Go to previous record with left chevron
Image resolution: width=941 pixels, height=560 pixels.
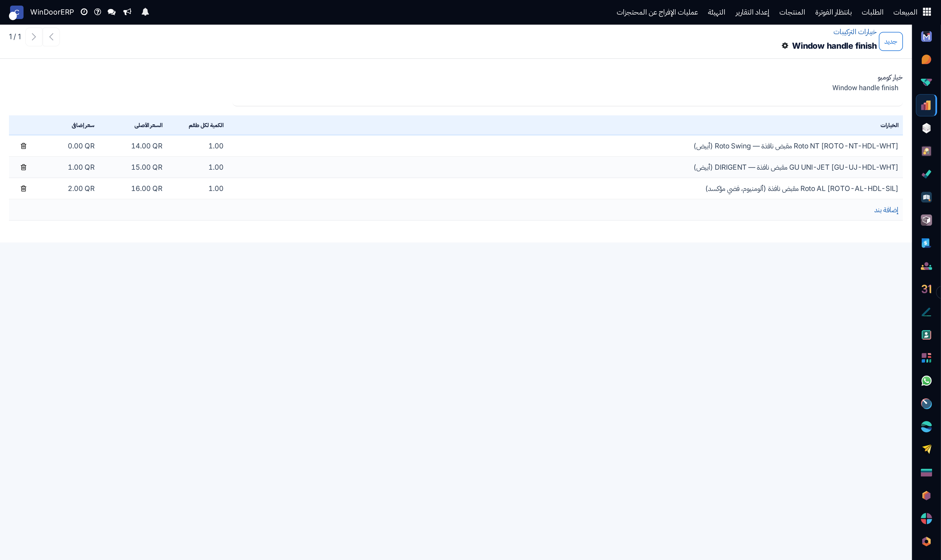(x=51, y=37)
